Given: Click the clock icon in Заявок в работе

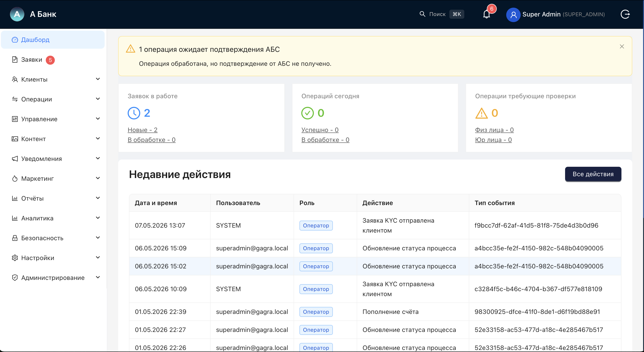Looking at the screenshot, I should (134, 113).
